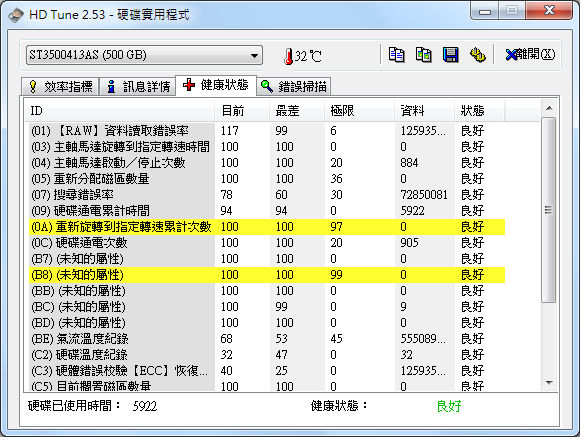
Task: Sort by the 目前 column header
Action: click(x=242, y=111)
